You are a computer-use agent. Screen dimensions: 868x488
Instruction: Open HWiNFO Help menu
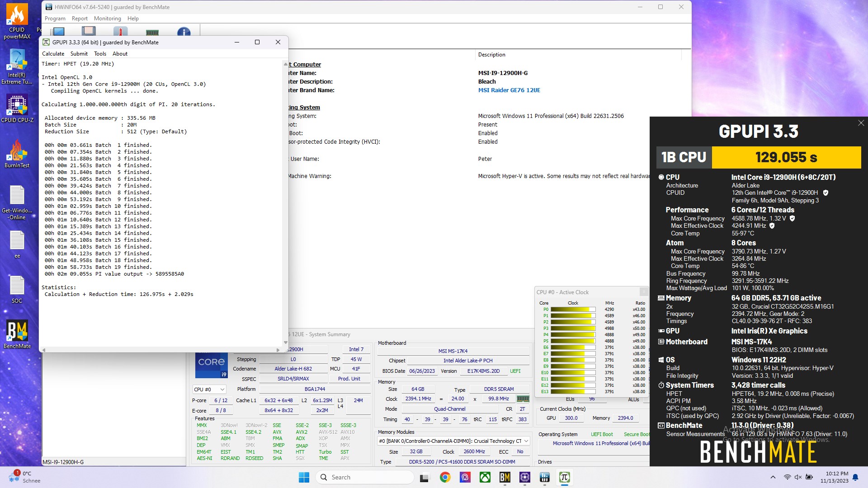tap(133, 19)
